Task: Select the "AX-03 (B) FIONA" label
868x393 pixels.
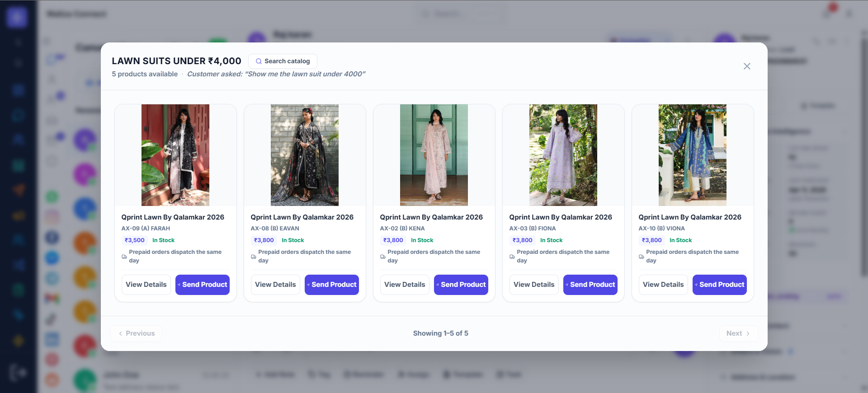Action: click(533, 229)
